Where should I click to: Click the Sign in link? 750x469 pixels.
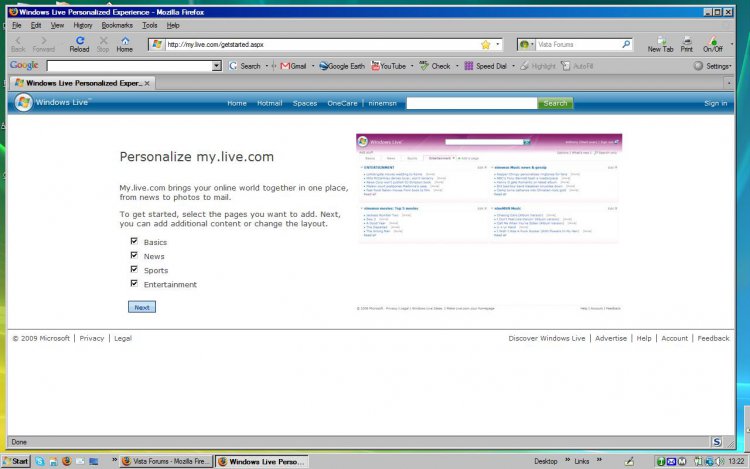tap(716, 103)
